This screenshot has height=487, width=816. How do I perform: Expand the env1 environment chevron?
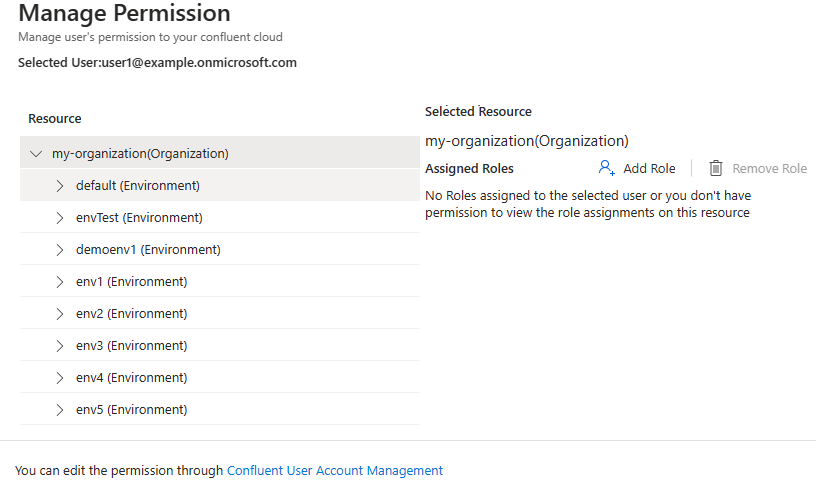pyautogui.click(x=60, y=282)
